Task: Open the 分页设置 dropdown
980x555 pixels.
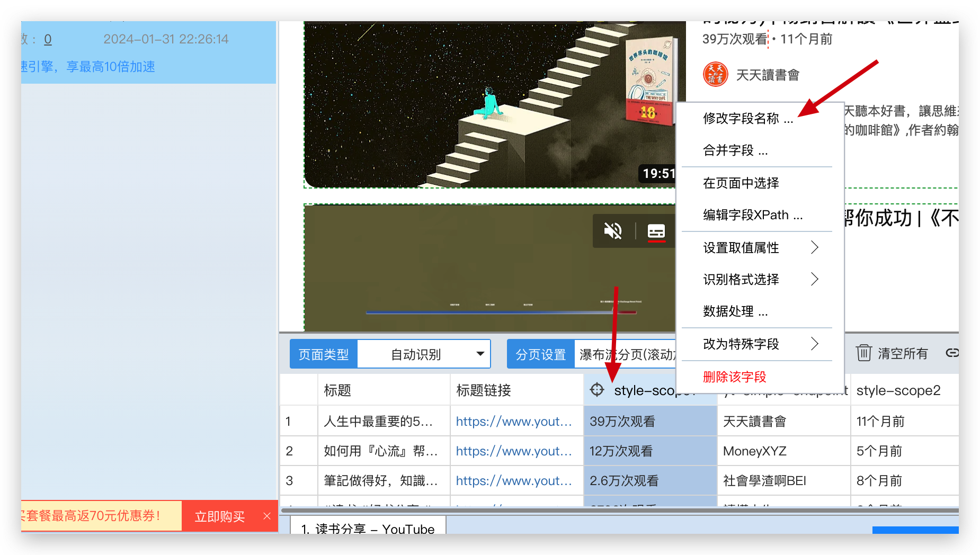Action: coord(625,354)
